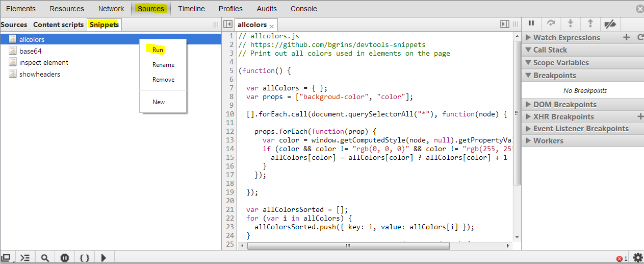Click the step over next function icon
The image size is (644, 264).
551,23
